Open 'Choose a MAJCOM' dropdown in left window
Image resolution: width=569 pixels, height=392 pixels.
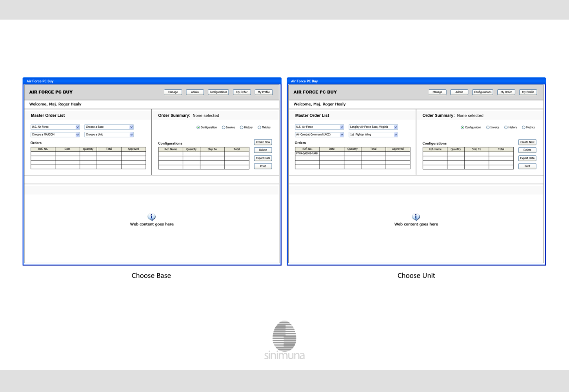[55, 134]
